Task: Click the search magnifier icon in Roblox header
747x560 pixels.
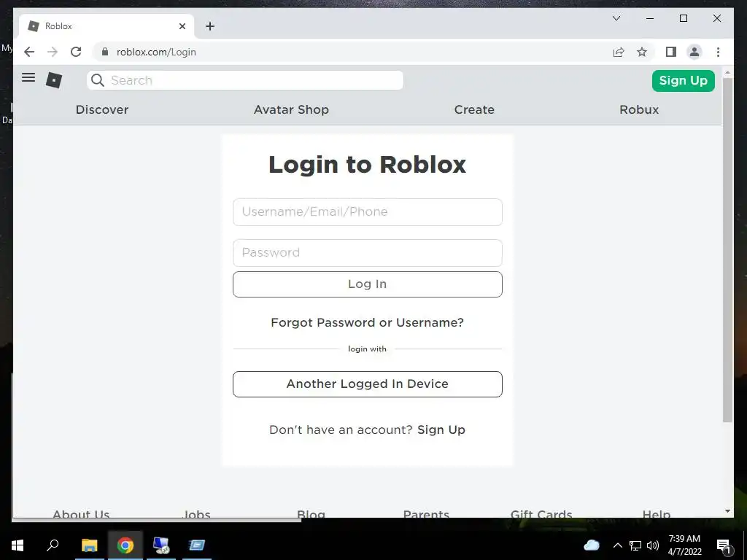Action: 98,80
